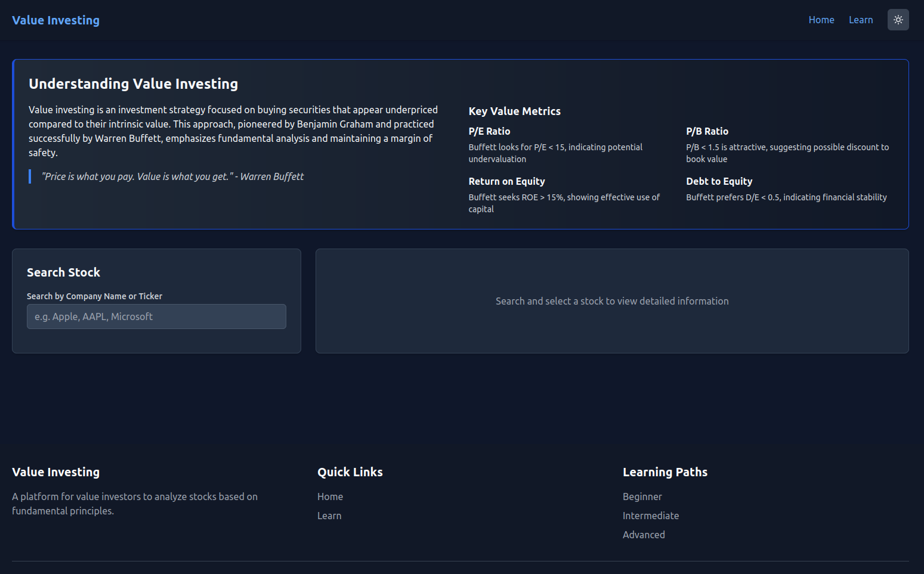Viewport: 924px width, 574px height.
Task: Go to Learn in footer Quick Links
Action: (329, 516)
